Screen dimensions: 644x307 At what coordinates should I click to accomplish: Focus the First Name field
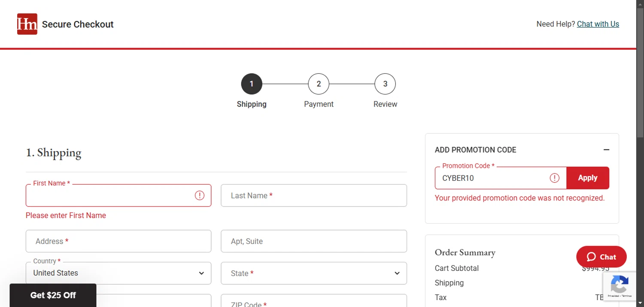pos(109,196)
